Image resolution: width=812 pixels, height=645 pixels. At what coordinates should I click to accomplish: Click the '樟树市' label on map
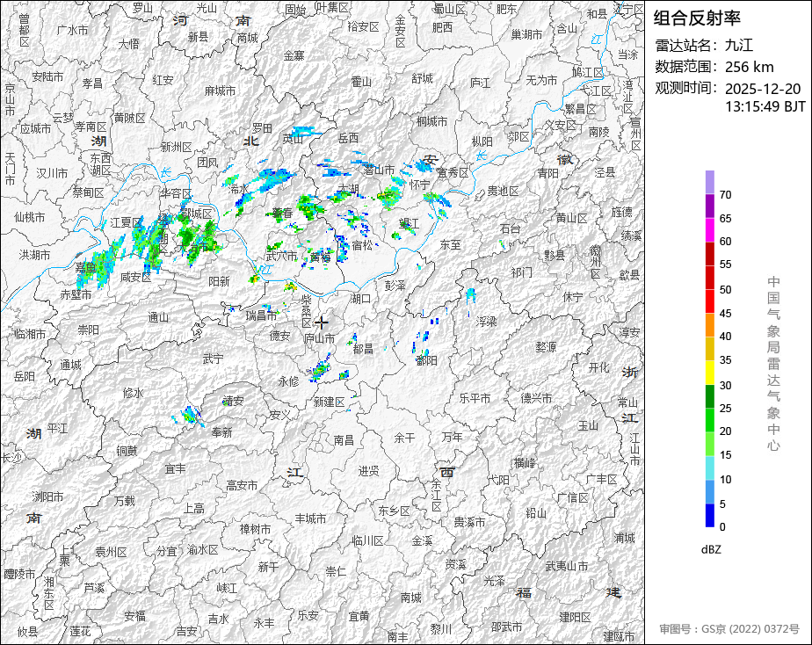[255, 529]
